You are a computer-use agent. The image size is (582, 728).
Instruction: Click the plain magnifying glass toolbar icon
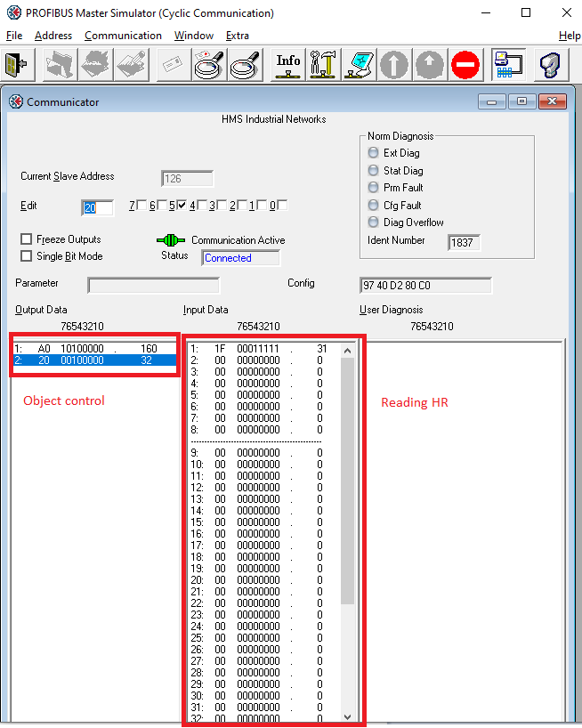(x=245, y=65)
